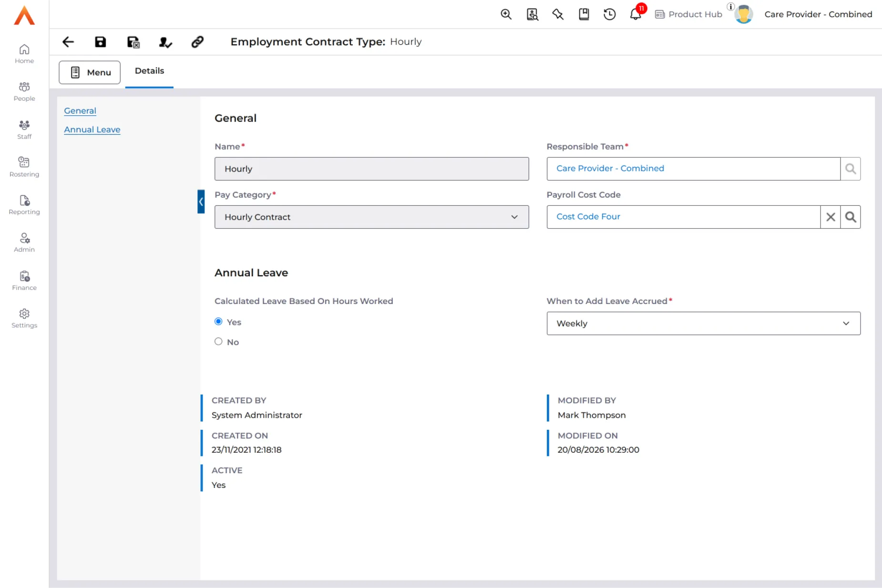Open Reporting in the sidebar

[24, 205]
